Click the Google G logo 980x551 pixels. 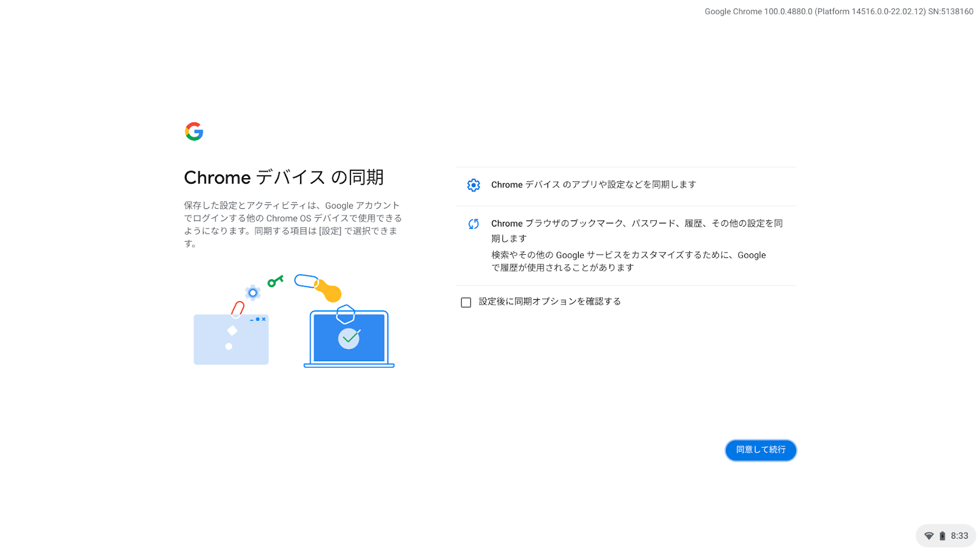click(x=194, y=132)
